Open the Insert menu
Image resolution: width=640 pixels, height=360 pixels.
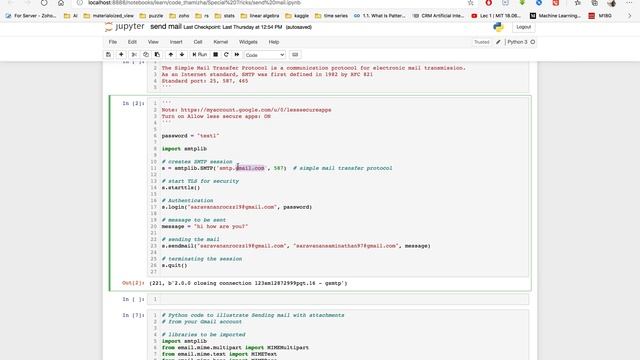tap(176, 42)
